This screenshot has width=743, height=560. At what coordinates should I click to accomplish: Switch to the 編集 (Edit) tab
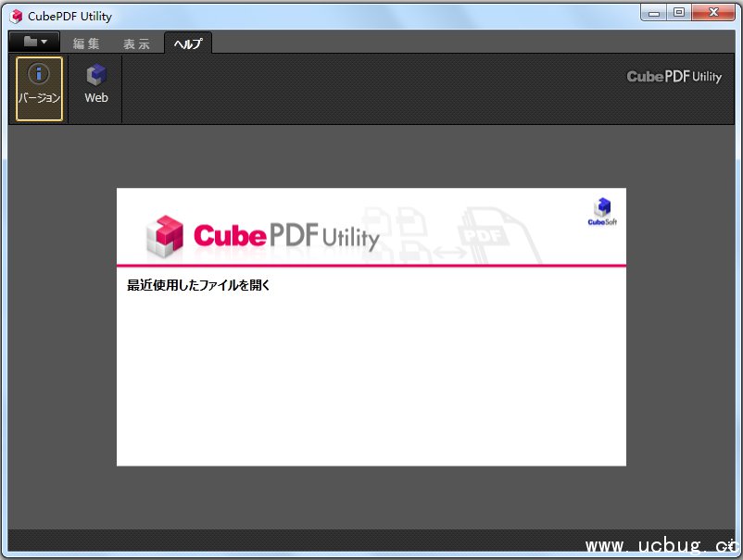(86, 43)
